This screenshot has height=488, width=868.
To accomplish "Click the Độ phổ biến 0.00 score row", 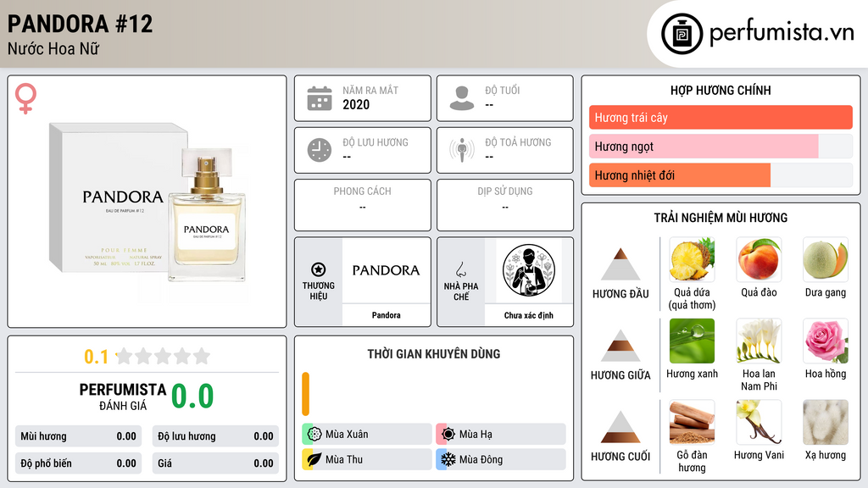I will [x=78, y=463].
